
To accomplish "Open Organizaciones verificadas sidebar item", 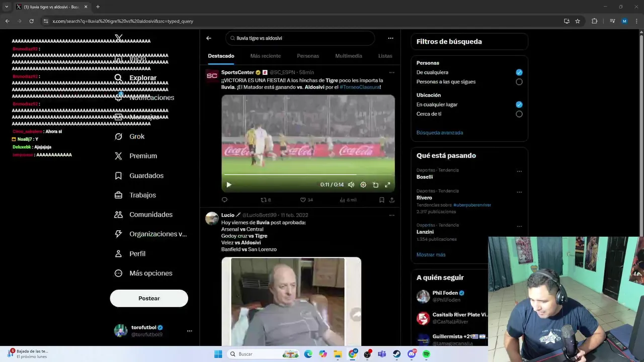I will tap(150, 234).
